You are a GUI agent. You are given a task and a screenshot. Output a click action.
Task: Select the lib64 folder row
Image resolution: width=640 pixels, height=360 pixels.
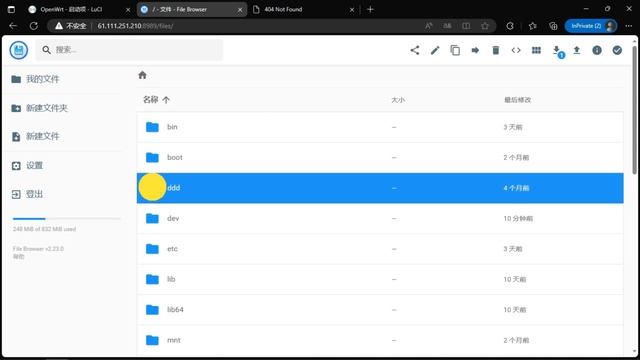tap(380, 310)
